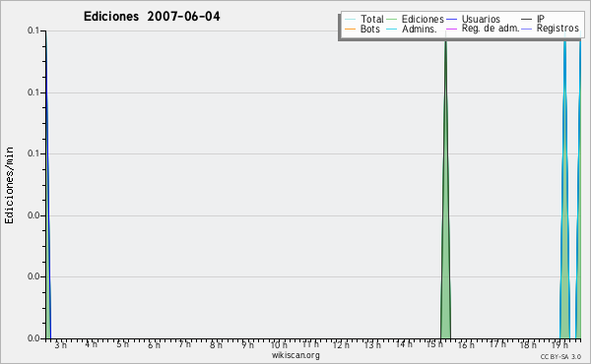This screenshot has height=364, width=591.
Task: Click the '9 h' x-axis label
Action: pyautogui.click(x=247, y=344)
